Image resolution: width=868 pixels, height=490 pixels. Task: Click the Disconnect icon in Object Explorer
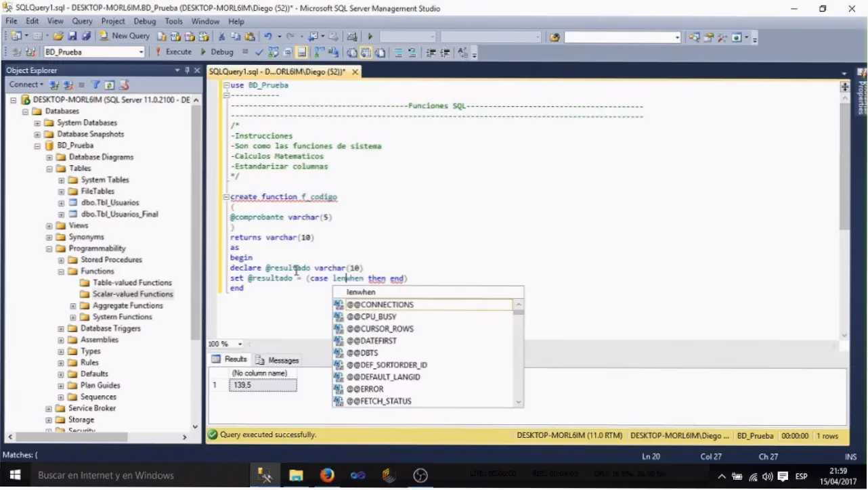tap(68, 85)
